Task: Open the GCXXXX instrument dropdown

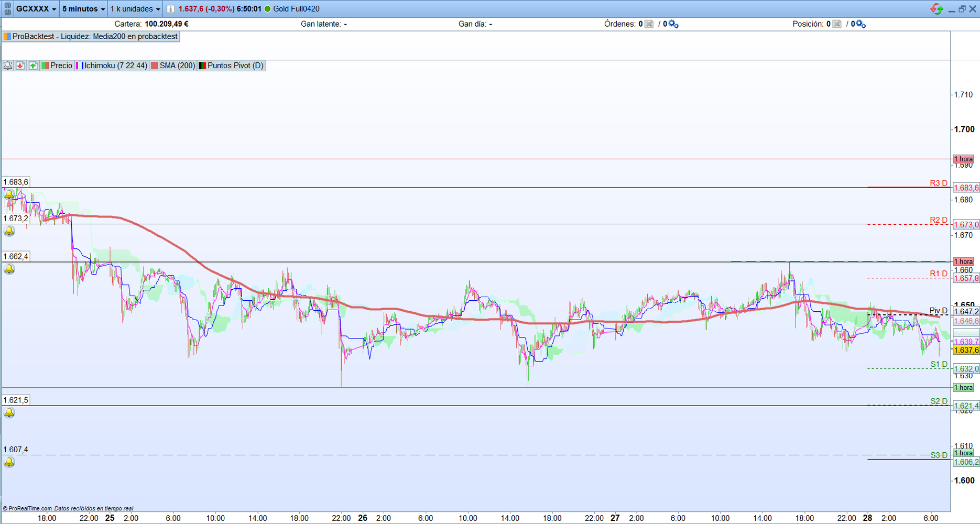Action: 36,9
